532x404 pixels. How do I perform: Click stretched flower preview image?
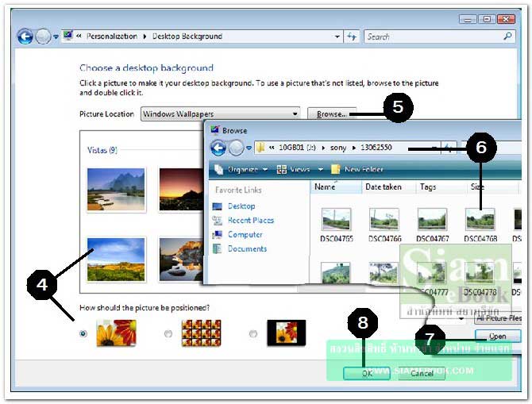117,333
